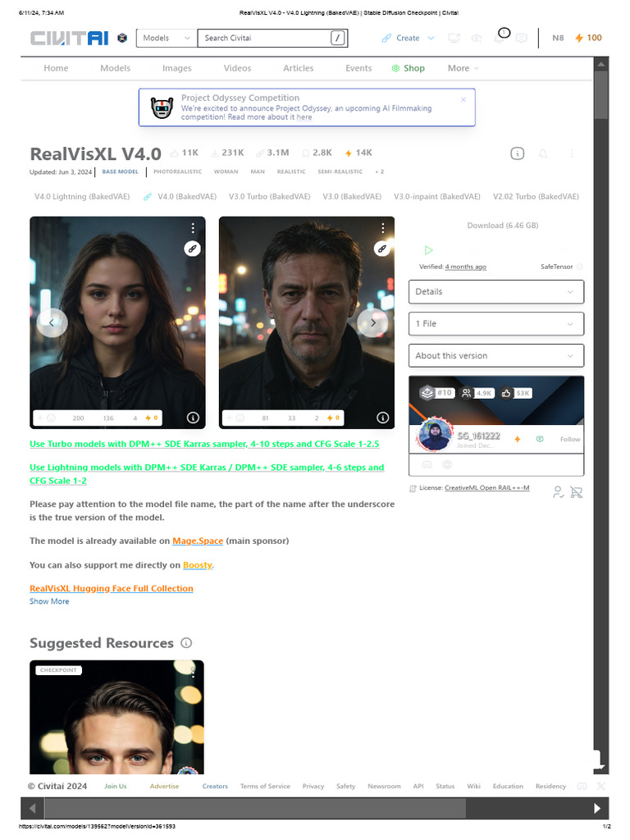Open RealVisXL Hugging Face Full Collection link
Image resolution: width=630 pixels, height=840 pixels.
[x=112, y=589]
